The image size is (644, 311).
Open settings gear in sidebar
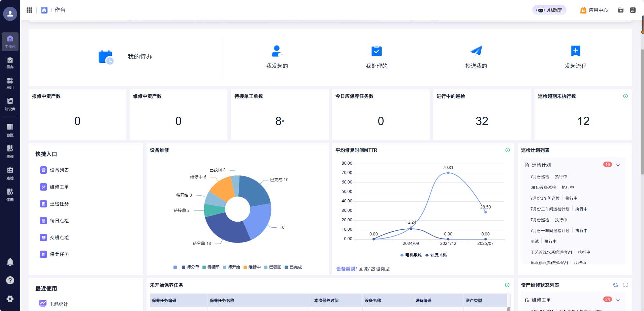pos(10,299)
